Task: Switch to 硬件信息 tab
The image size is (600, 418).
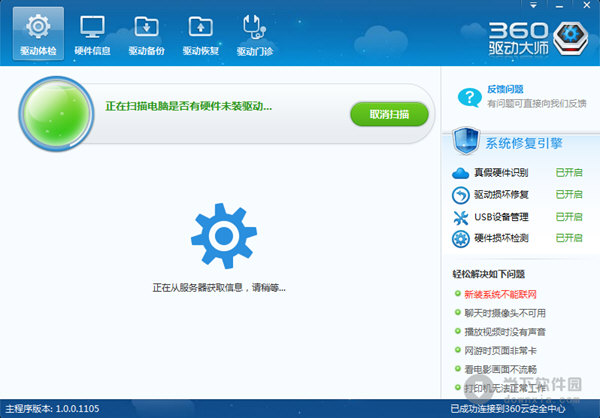Action: coord(92,34)
